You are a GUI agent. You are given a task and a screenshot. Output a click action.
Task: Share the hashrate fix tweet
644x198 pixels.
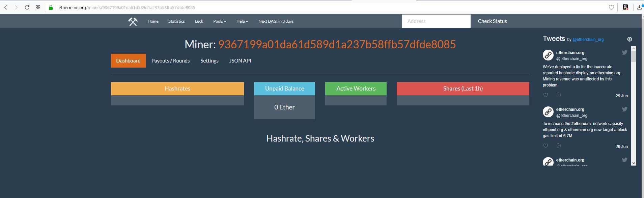pos(559,95)
